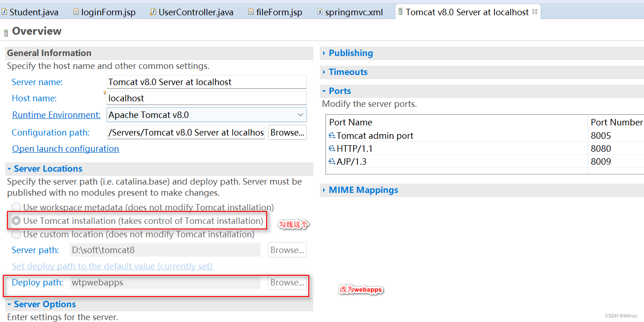Click the 8009 port number cell
This screenshot has height=322, width=644.
pos(616,161)
